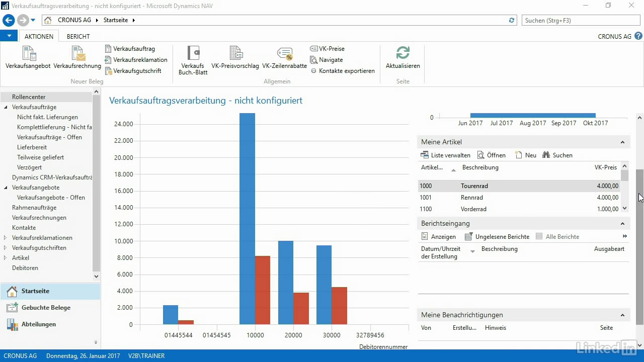Create a new Verkaufsgutschrift

(133, 71)
